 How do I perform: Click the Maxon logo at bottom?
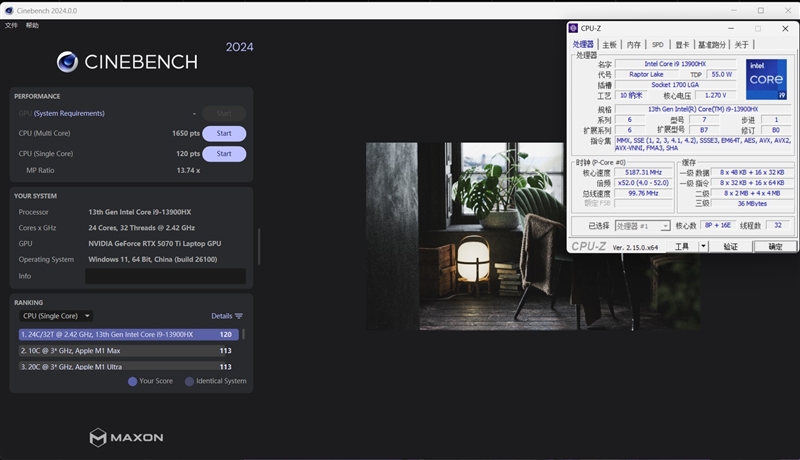pos(127,438)
